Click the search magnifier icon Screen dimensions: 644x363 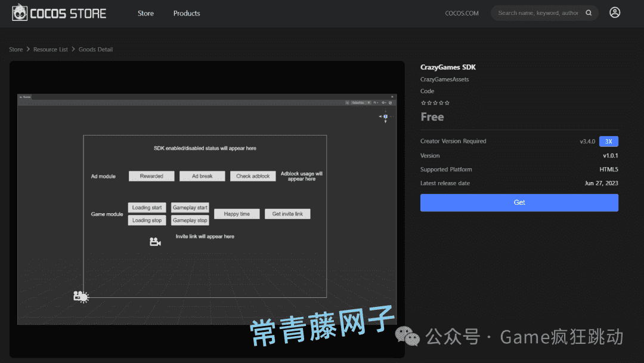(589, 13)
